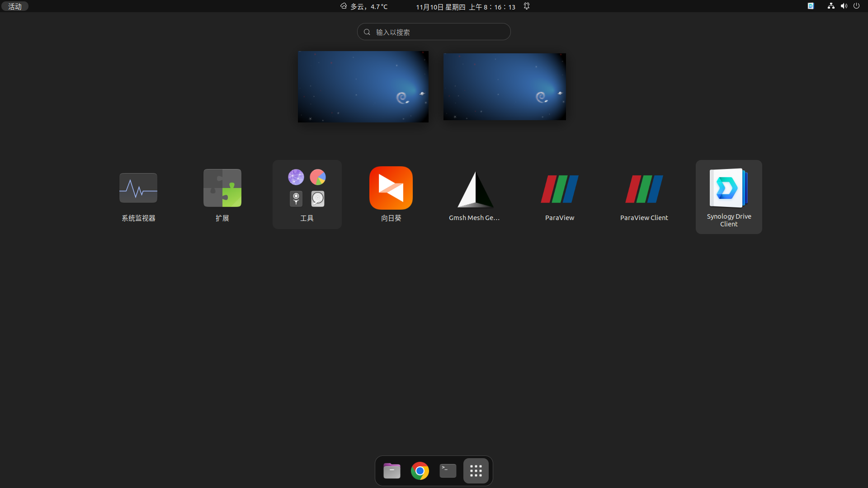
Task: Click the volume speaker icon in top bar
Action: [x=844, y=6]
